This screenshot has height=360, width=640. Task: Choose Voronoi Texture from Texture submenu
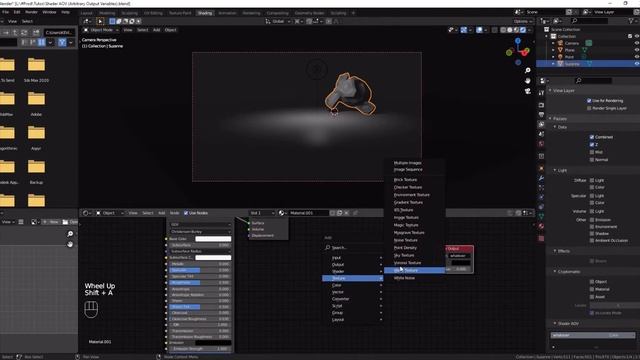[414, 263]
